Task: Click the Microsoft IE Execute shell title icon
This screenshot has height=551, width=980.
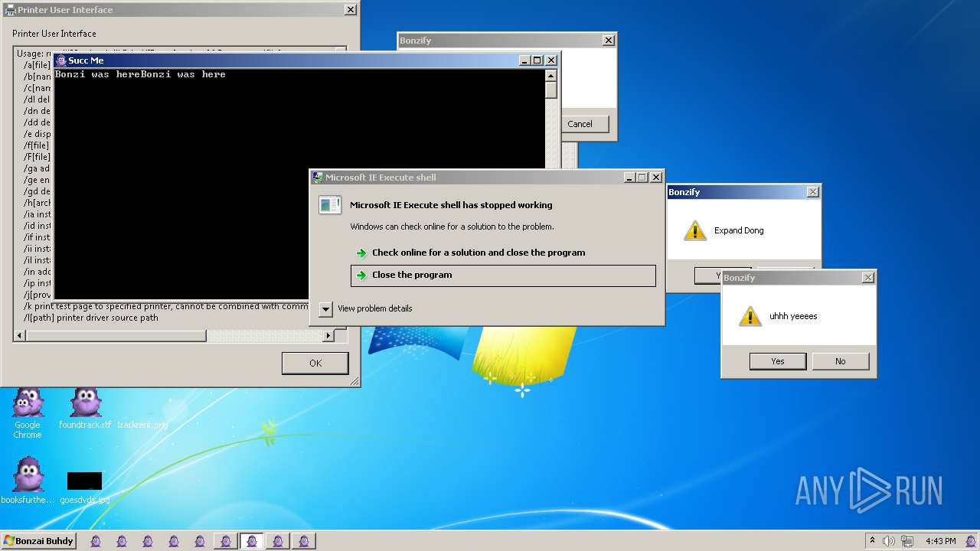Action: [318, 178]
